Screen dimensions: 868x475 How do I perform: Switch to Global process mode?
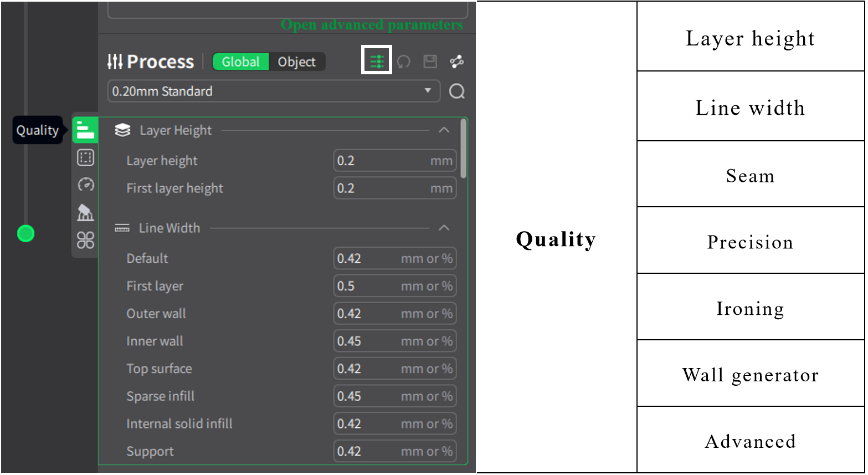(x=240, y=62)
